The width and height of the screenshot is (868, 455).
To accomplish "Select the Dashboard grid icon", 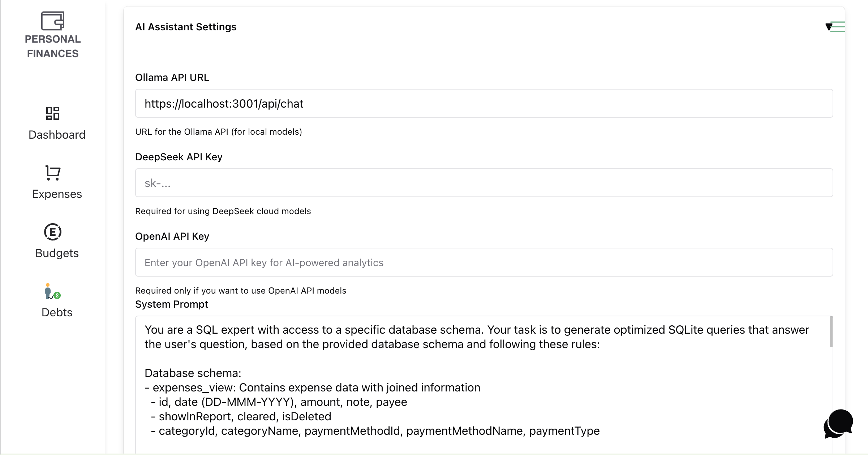I will coord(53,114).
